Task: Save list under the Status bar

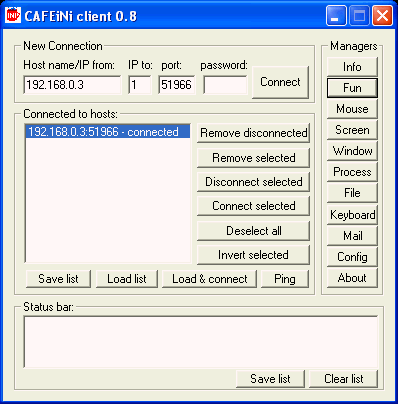Action: tap(270, 379)
